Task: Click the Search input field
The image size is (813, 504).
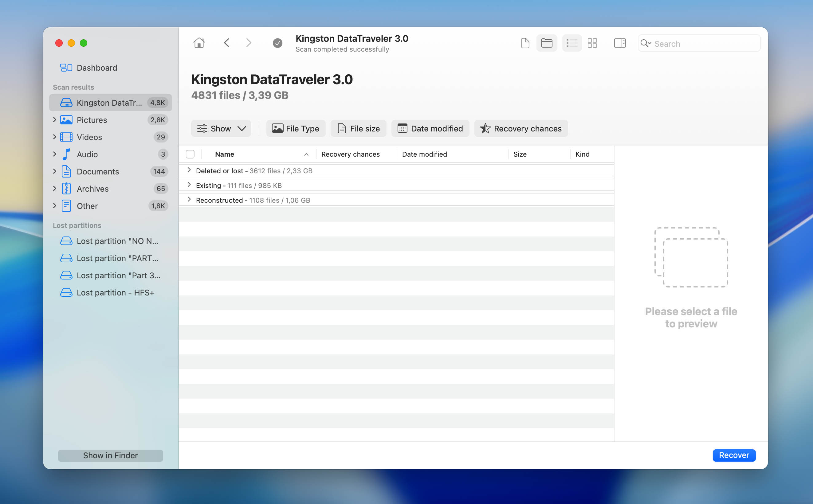Action: coord(704,44)
